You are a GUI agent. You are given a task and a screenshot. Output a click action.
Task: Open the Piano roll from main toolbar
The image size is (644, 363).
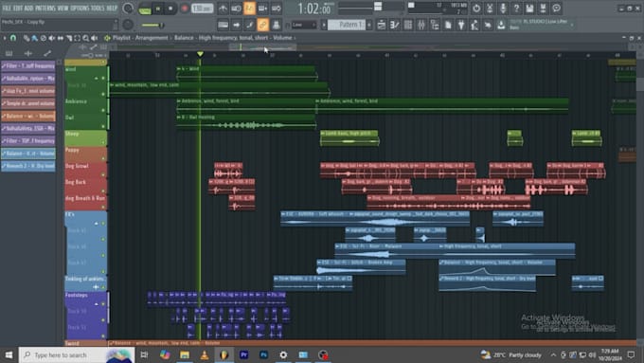coord(395,25)
